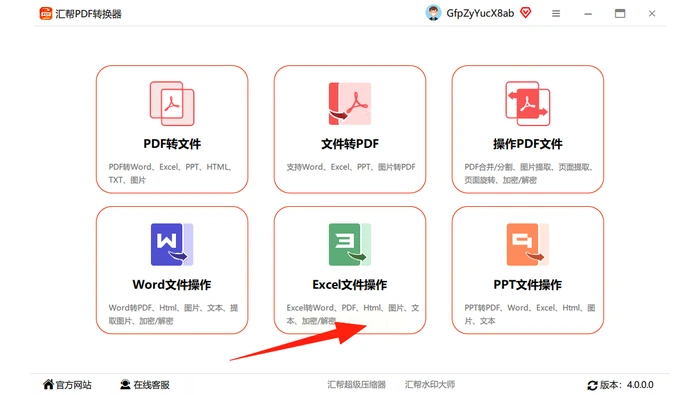The image size is (700, 395).
Task: Open the hamburger menu
Action: (556, 14)
